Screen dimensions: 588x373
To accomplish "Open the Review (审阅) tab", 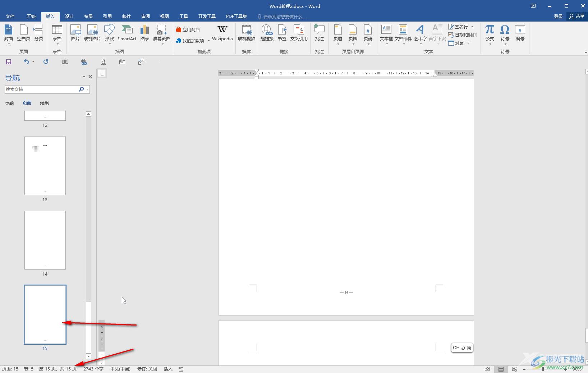I will [x=146, y=16].
